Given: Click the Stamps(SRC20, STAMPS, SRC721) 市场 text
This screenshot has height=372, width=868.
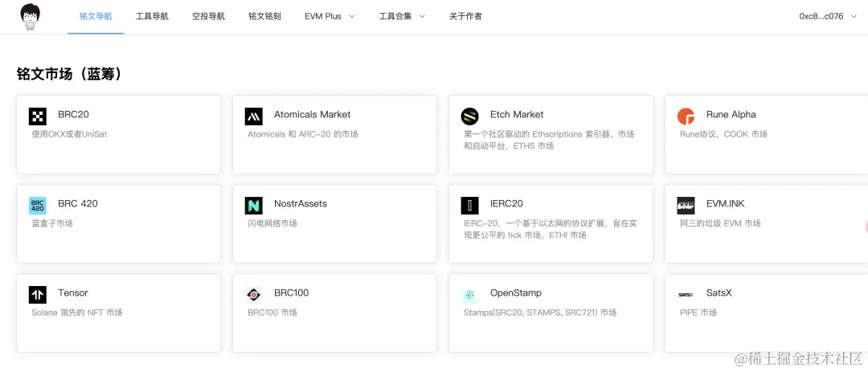Looking at the screenshot, I should 540,313.
